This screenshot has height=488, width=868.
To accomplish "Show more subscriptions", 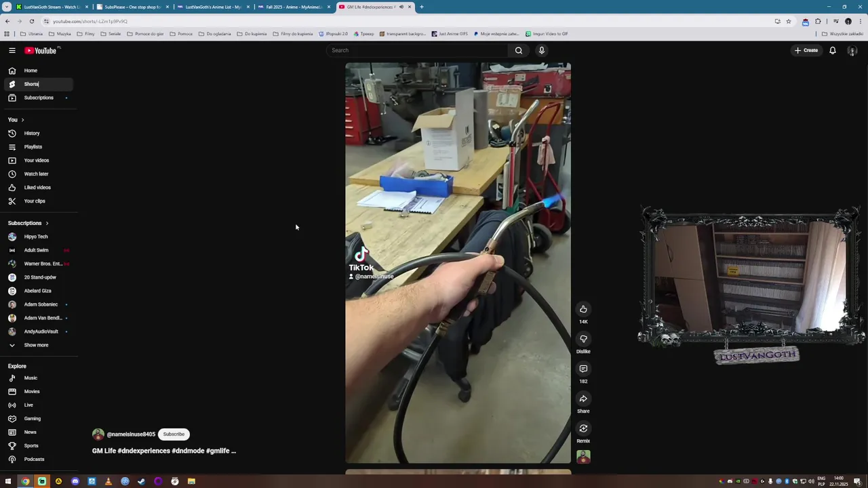I will pyautogui.click(x=39, y=345).
